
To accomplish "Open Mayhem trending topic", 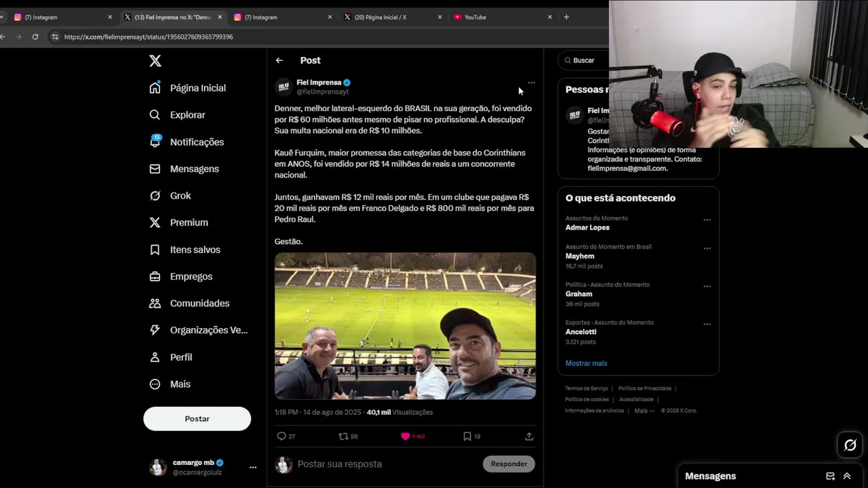I will 580,256.
